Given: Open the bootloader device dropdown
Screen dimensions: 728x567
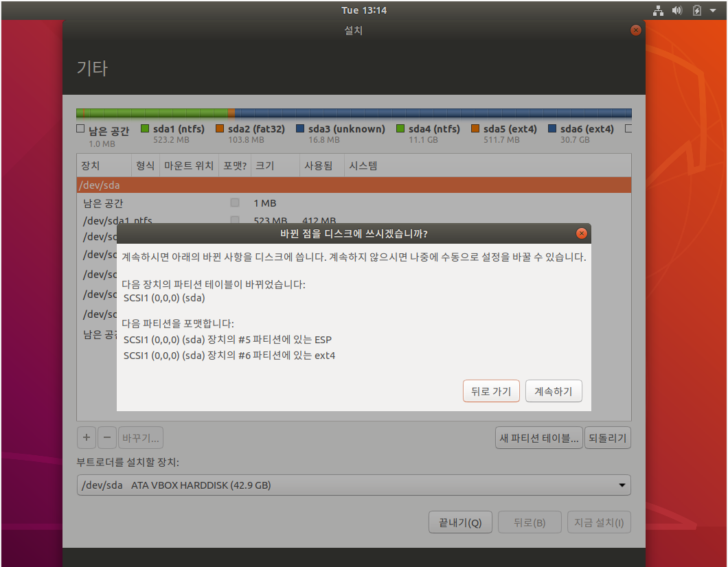Looking at the screenshot, I should pos(354,485).
